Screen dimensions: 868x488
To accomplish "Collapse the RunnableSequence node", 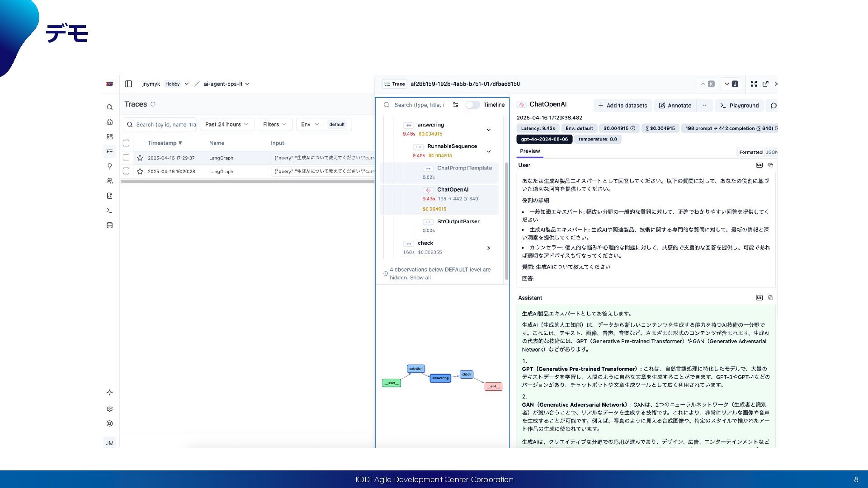I will coord(489,151).
